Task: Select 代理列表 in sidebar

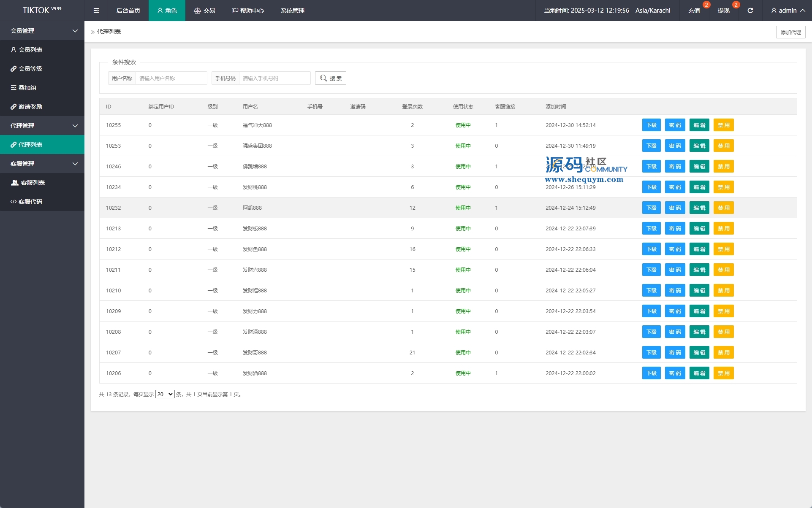Action: pos(42,145)
